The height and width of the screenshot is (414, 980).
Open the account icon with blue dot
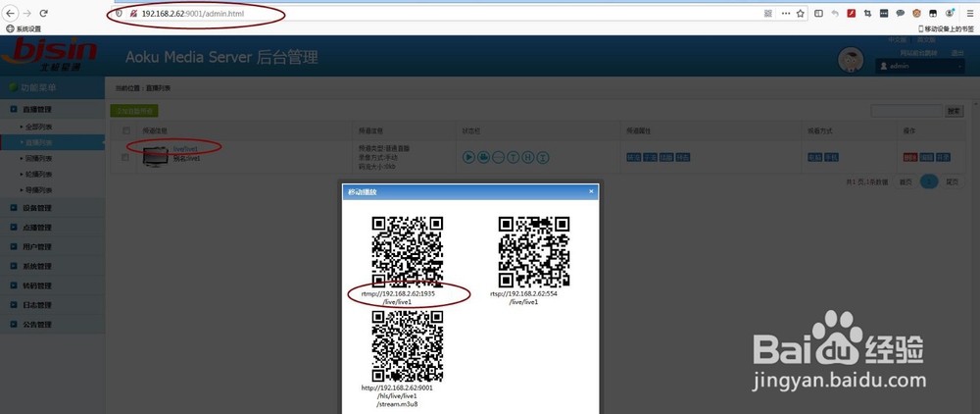[x=950, y=13]
